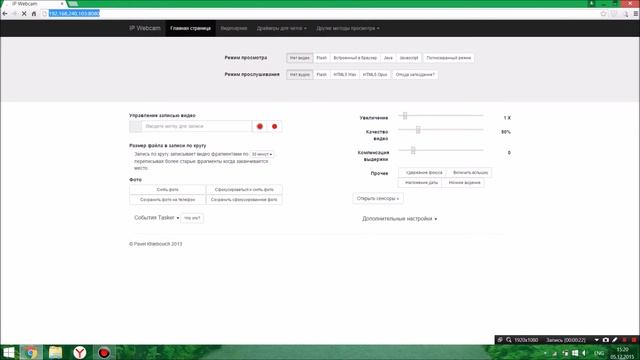Click 'Что это?' button near Tasker
This screenshot has width=640, height=360.
coord(192,218)
